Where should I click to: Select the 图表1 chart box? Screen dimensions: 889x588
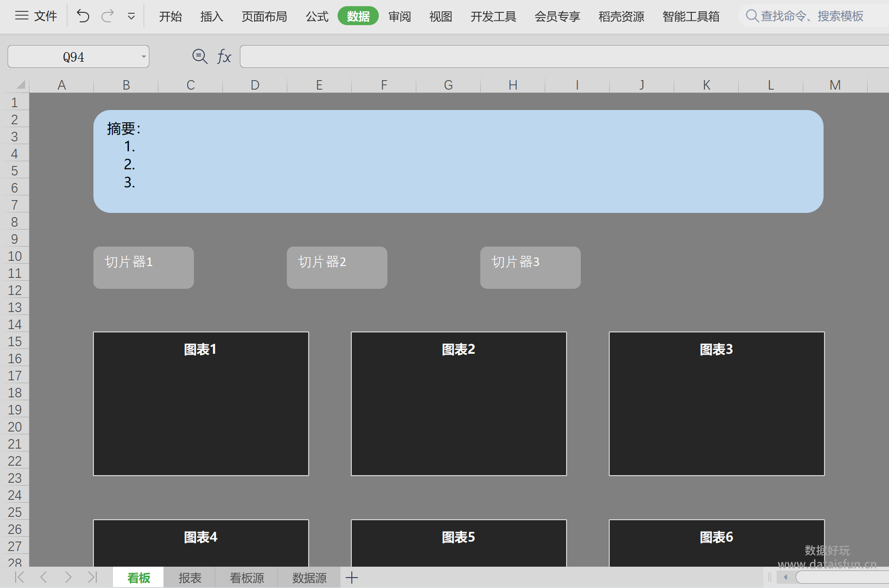201,404
